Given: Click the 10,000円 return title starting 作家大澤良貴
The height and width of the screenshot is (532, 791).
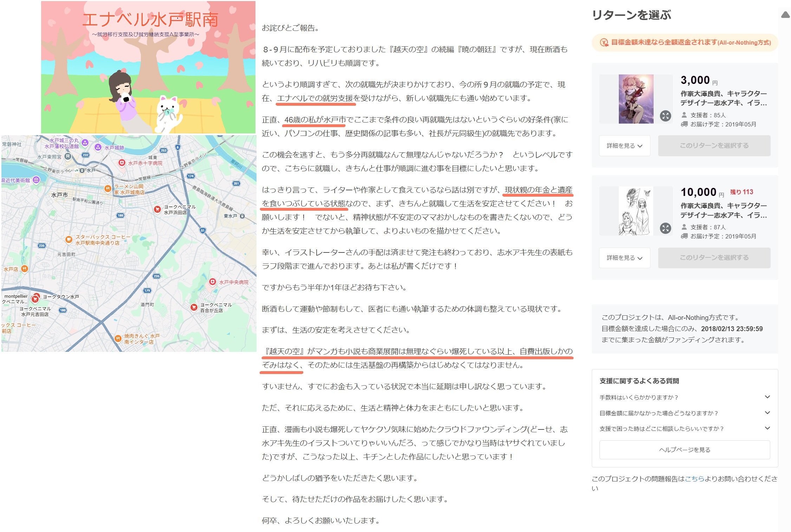Looking at the screenshot, I should (x=724, y=210).
